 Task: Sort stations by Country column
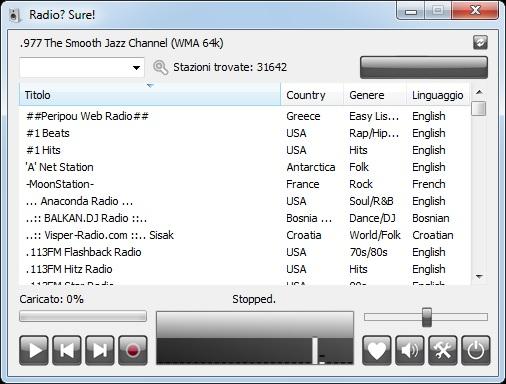click(312, 95)
